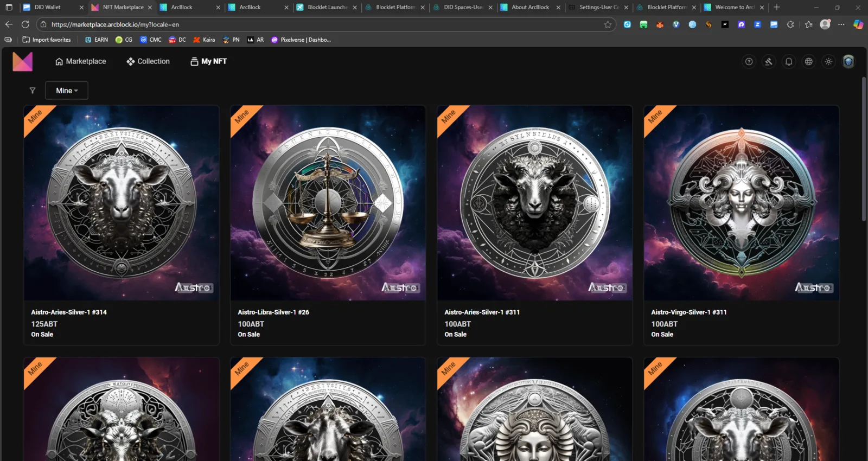This screenshot has height=461, width=868.
Task: Click the marketplace logo in the header
Action: pyautogui.click(x=22, y=62)
